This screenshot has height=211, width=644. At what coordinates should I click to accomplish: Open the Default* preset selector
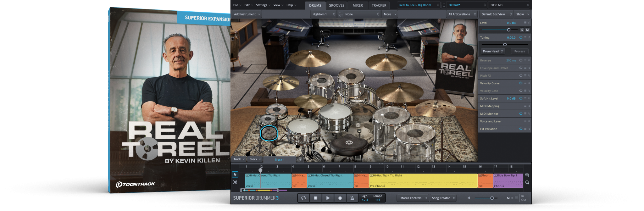coord(467,5)
